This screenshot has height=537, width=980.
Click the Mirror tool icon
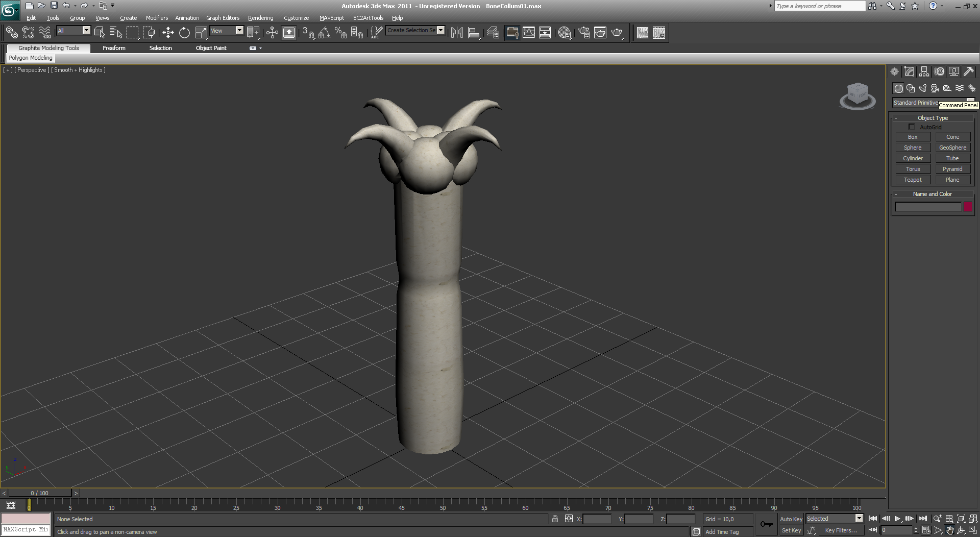click(x=457, y=33)
